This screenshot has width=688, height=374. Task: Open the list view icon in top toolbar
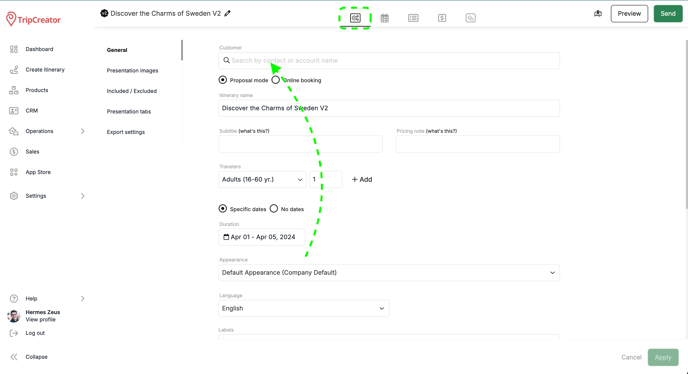413,18
